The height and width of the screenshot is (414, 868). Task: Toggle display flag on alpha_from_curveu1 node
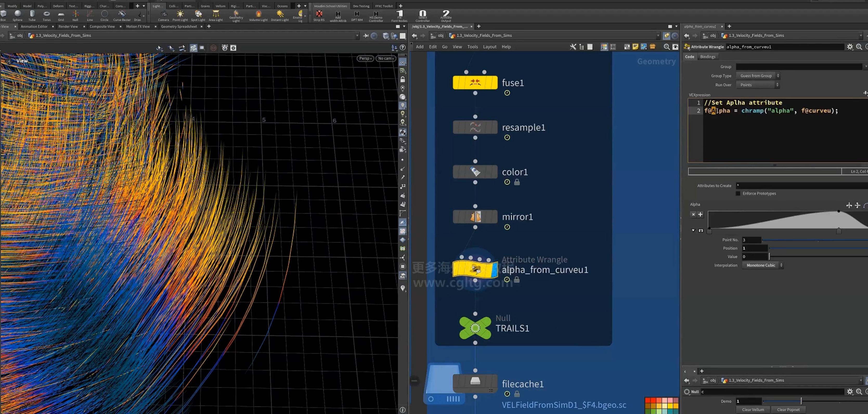[494, 269]
